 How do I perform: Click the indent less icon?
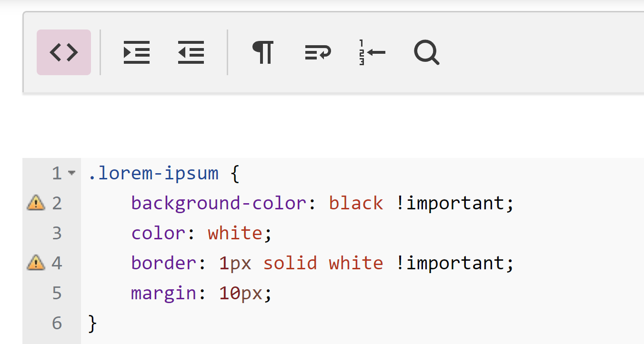click(x=191, y=52)
